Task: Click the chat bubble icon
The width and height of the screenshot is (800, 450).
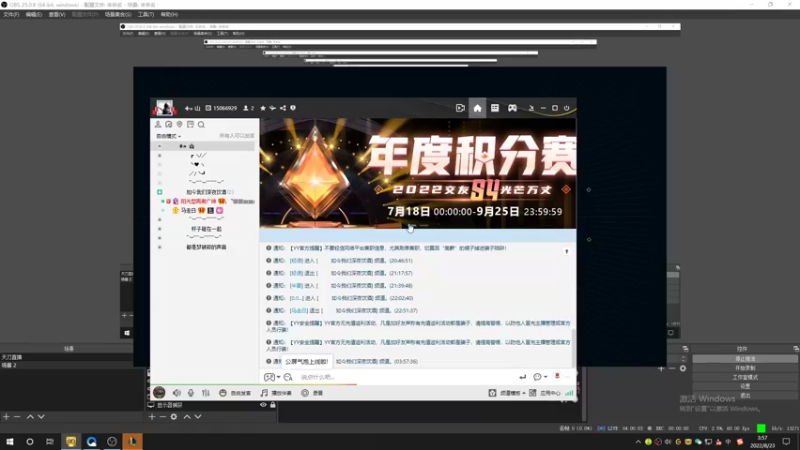Action: (537, 377)
